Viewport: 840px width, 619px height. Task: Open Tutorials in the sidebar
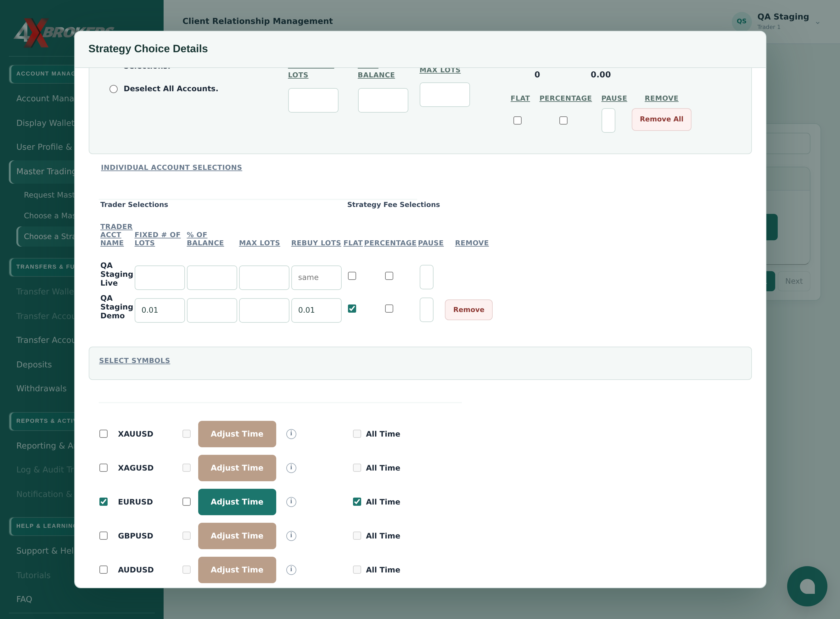(x=33, y=575)
